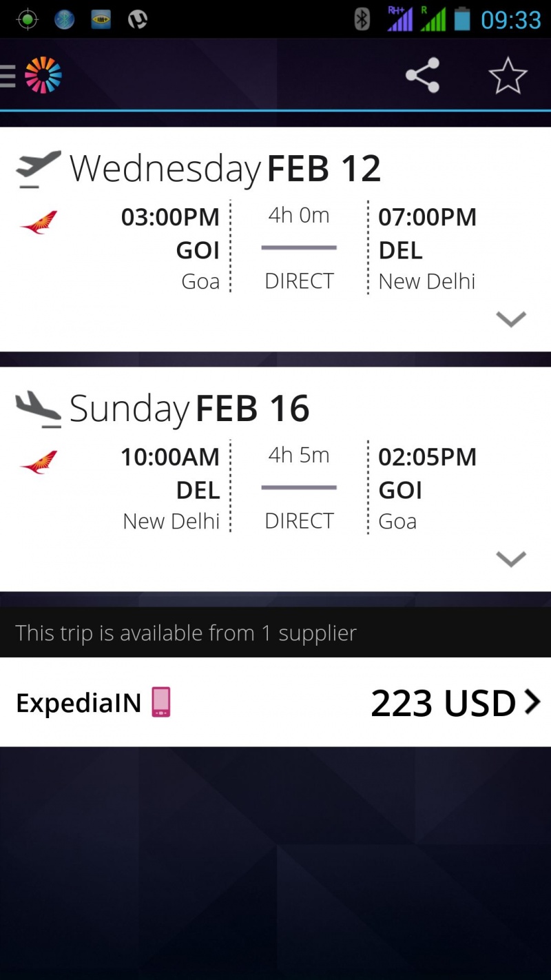Tap the landing plane icon beside Sunday
Image resolution: width=551 pixels, height=980 pixels.
point(39,408)
